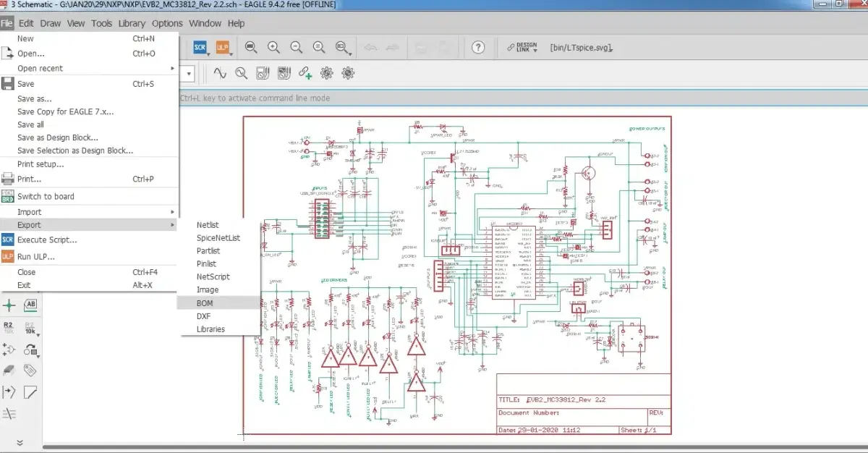The image size is (868, 453).
Task: Click the zoom out magnifier icon
Action: coord(296,48)
